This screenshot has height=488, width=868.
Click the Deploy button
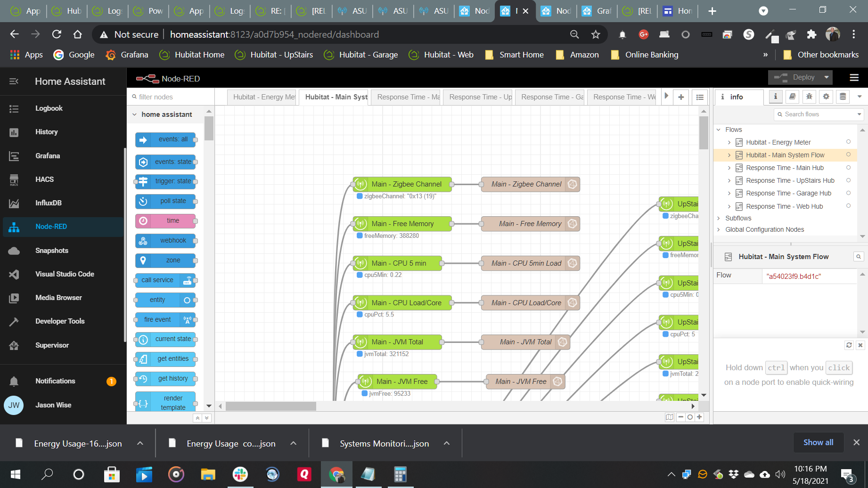tap(797, 77)
